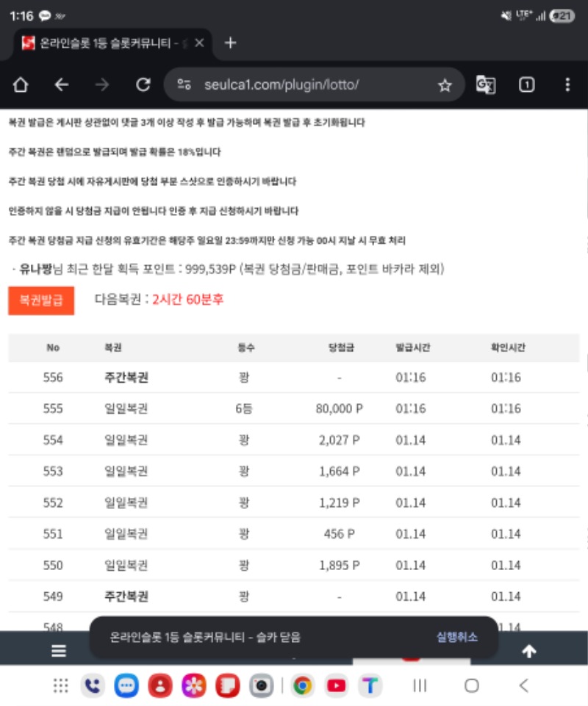
Task: Open the Google Translate icon in toolbar
Action: [486, 85]
